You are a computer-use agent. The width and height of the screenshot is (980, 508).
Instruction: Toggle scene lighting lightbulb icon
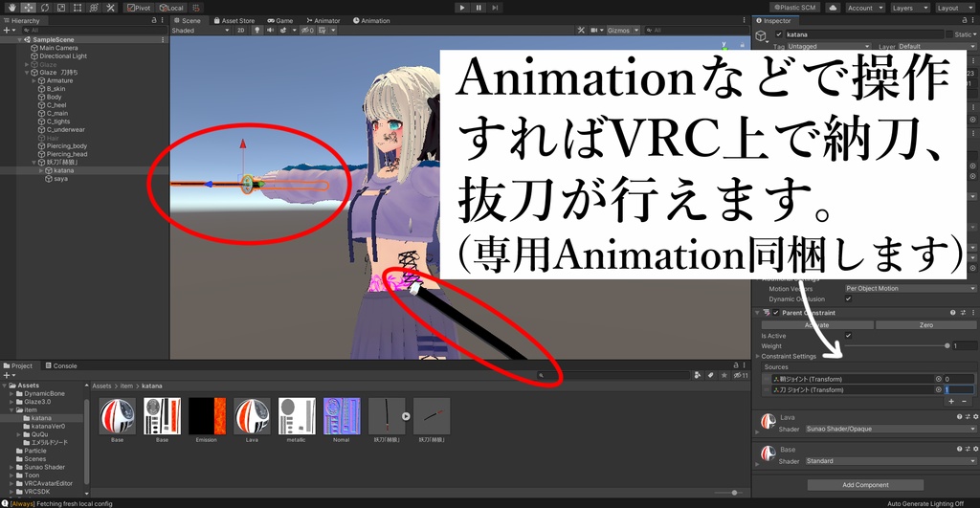coord(256,30)
